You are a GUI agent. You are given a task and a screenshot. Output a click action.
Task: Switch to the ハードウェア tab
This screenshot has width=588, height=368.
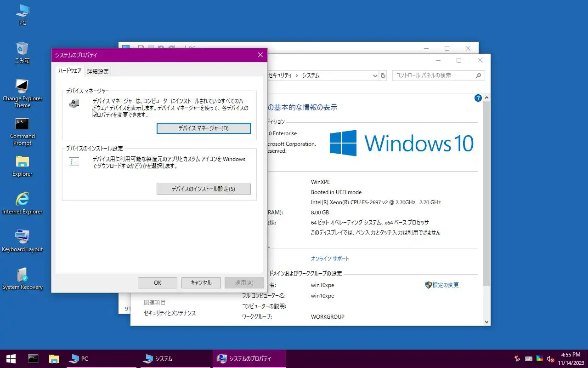70,71
